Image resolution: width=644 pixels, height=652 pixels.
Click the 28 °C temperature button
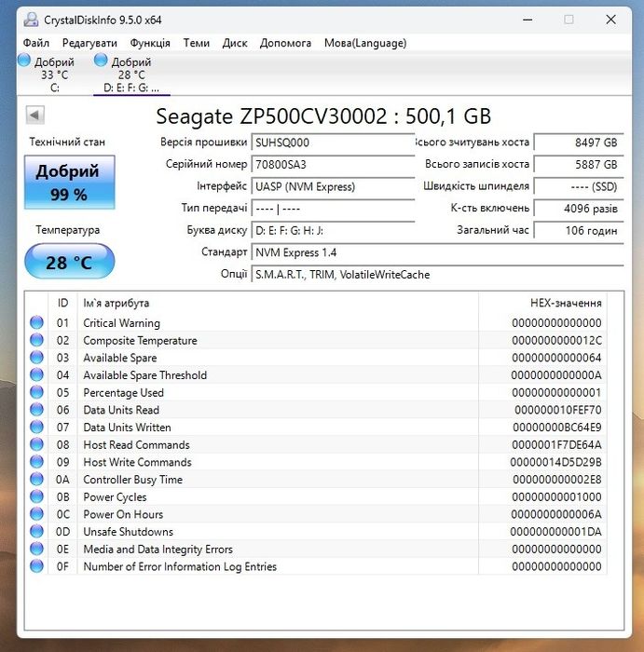70,262
